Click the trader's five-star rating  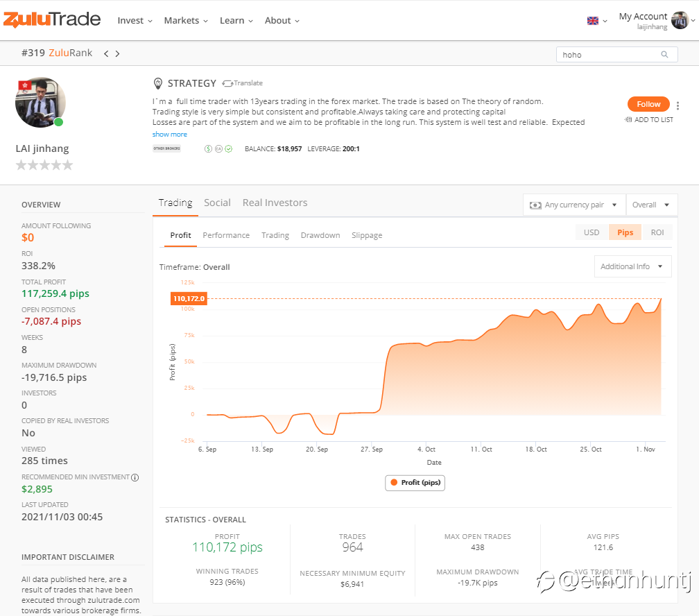pyautogui.click(x=44, y=166)
